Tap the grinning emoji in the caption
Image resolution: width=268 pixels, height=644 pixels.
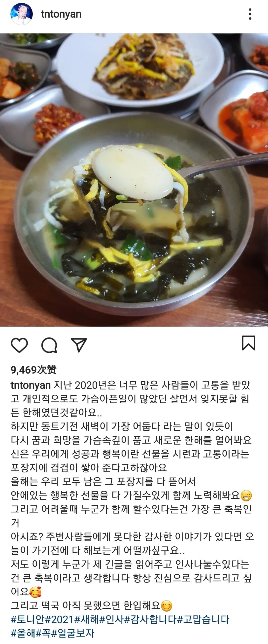[x=246, y=495]
